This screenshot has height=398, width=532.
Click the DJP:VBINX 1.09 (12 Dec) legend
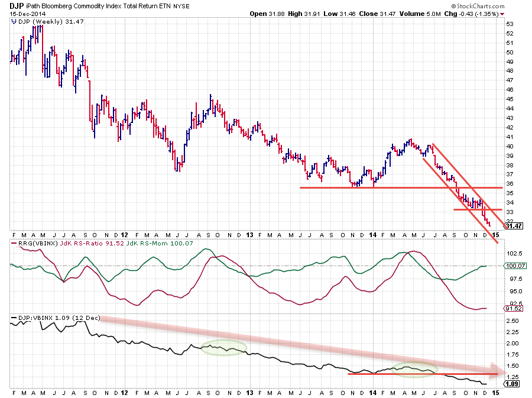coord(59,318)
